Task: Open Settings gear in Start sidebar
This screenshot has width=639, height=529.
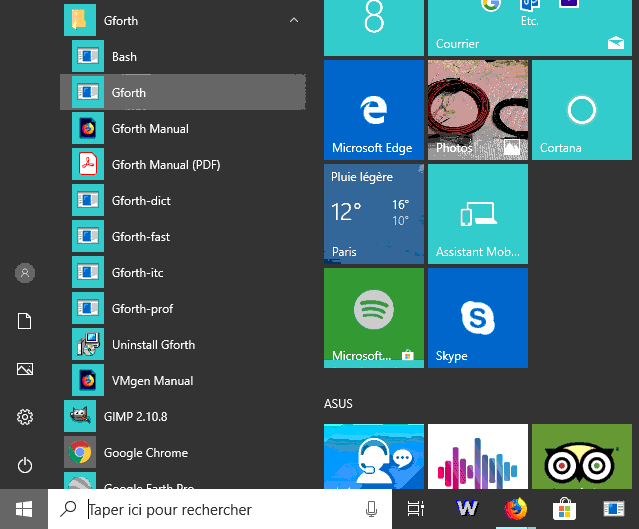Action: [25, 417]
